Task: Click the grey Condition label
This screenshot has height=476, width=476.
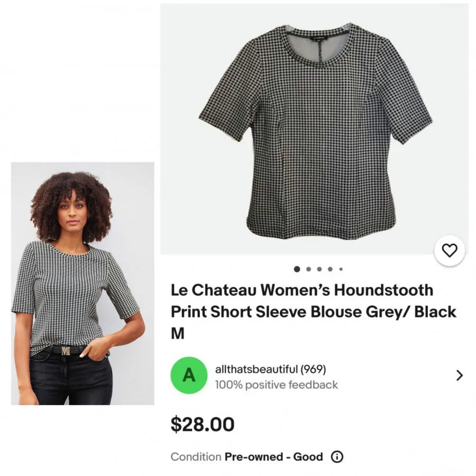Action: click(196, 456)
